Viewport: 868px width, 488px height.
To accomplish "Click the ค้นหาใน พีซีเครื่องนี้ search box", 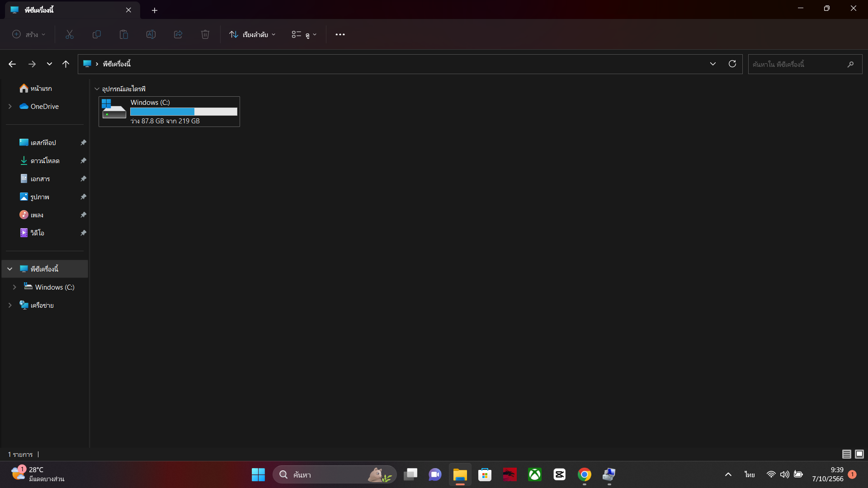I will point(798,64).
